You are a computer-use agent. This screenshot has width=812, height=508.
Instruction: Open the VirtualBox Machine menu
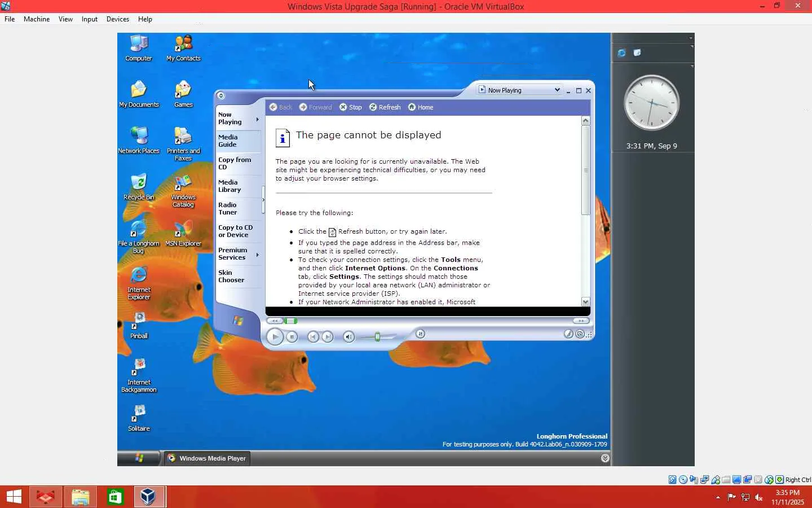point(37,19)
